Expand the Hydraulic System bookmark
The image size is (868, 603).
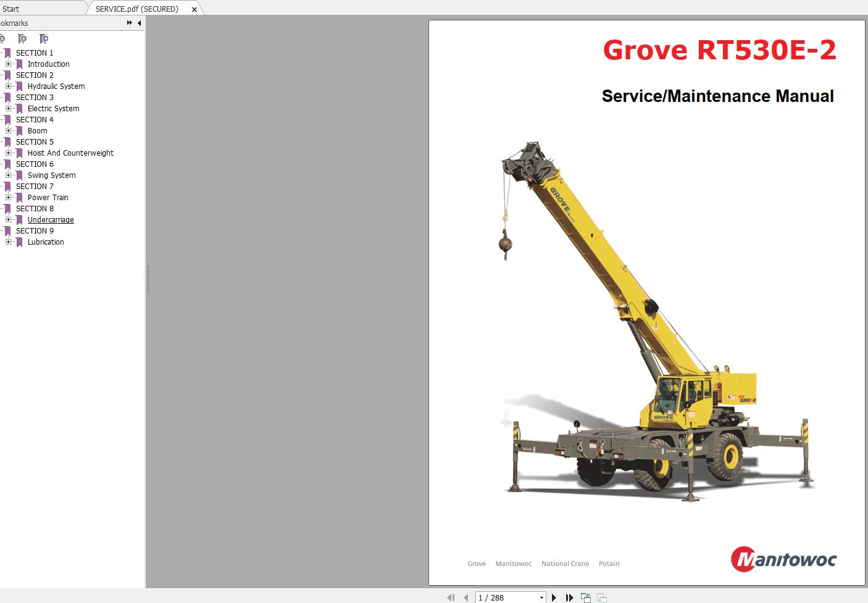click(8, 86)
